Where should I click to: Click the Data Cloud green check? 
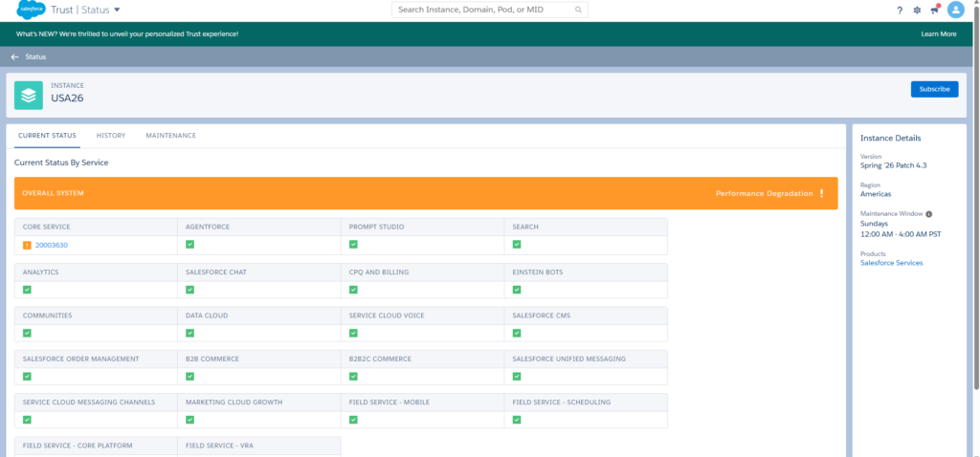click(190, 333)
